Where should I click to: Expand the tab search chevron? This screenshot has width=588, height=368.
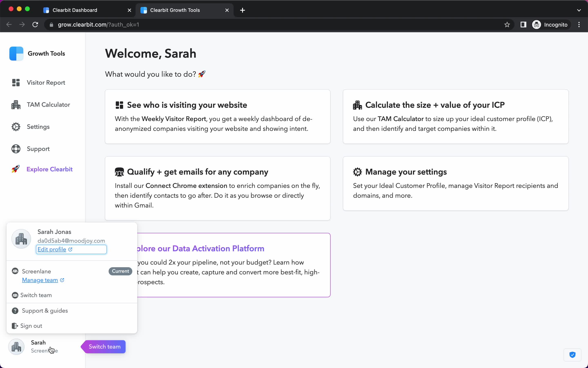[579, 10]
